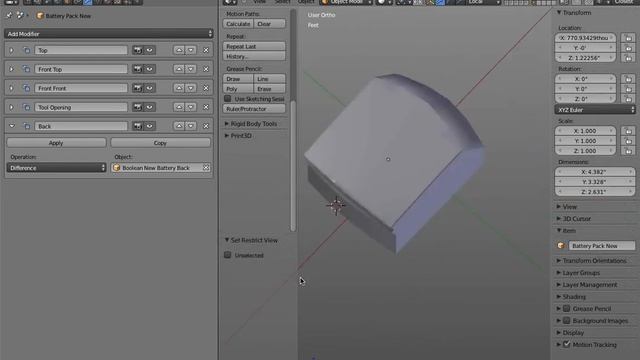This screenshot has width=640, height=360.
Task: Toggle render camera for Front Top modifier
Action: pos(138,69)
